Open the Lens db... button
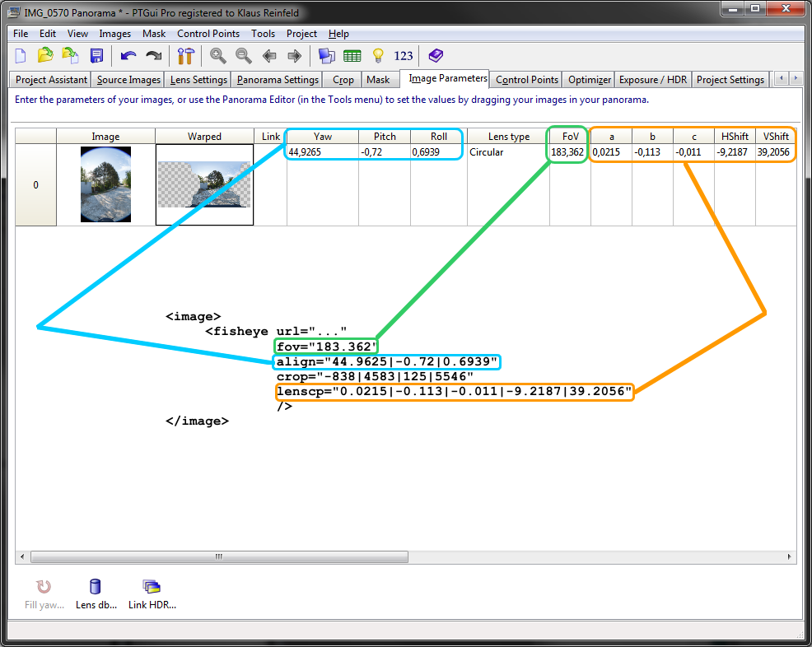 pyautogui.click(x=96, y=593)
